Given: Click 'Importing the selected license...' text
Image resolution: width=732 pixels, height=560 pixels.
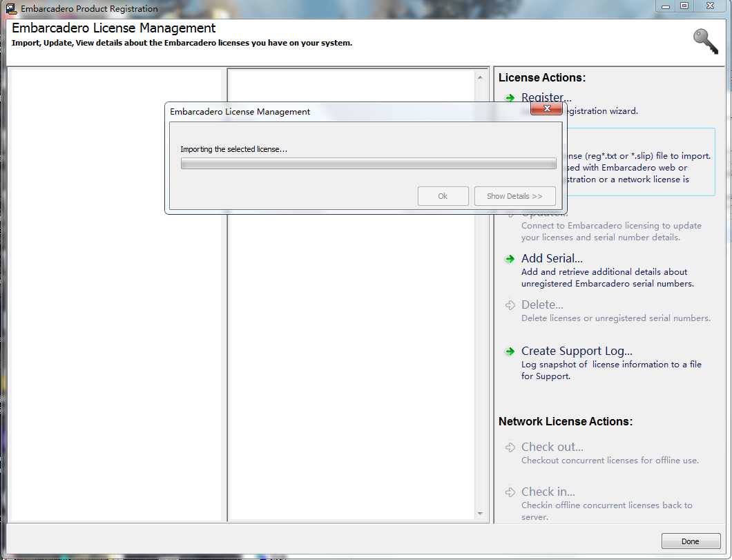Looking at the screenshot, I should coord(233,149).
